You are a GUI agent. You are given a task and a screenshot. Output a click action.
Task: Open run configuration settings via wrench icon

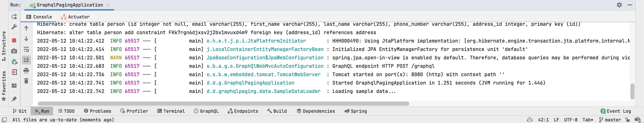point(14,27)
